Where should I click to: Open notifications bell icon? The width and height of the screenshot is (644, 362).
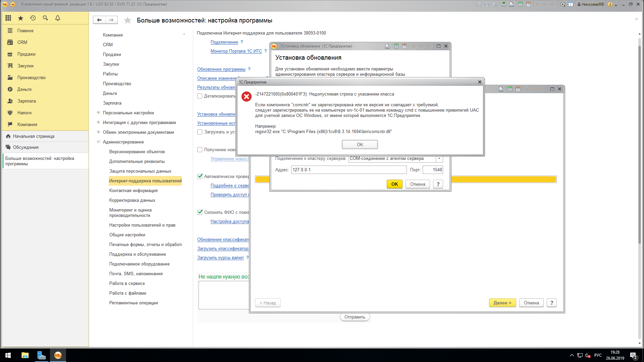pos(58,18)
